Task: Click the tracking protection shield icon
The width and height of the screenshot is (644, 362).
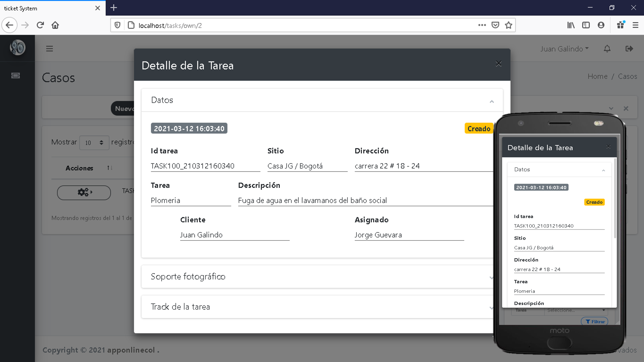Action: coord(118,25)
